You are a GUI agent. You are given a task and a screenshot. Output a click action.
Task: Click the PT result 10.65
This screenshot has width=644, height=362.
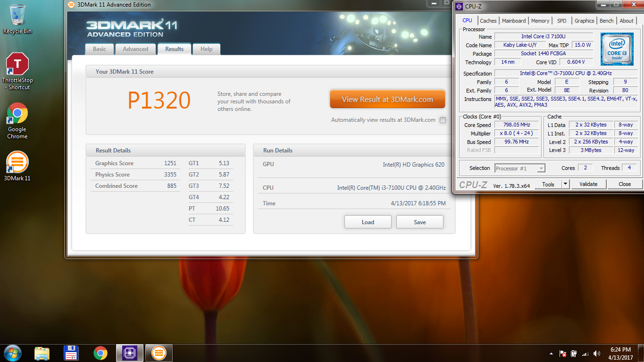(222, 209)
